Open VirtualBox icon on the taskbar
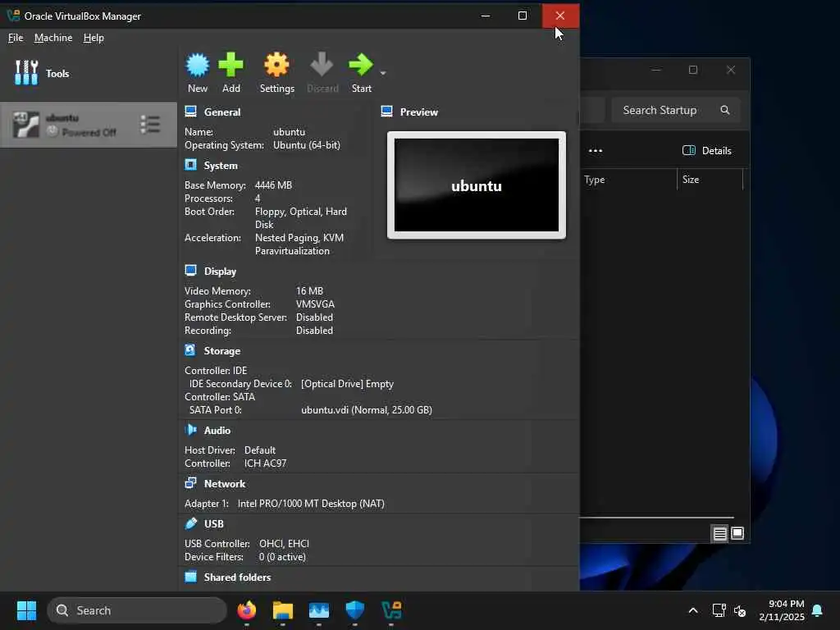840x630 pixels. (391, 610)
